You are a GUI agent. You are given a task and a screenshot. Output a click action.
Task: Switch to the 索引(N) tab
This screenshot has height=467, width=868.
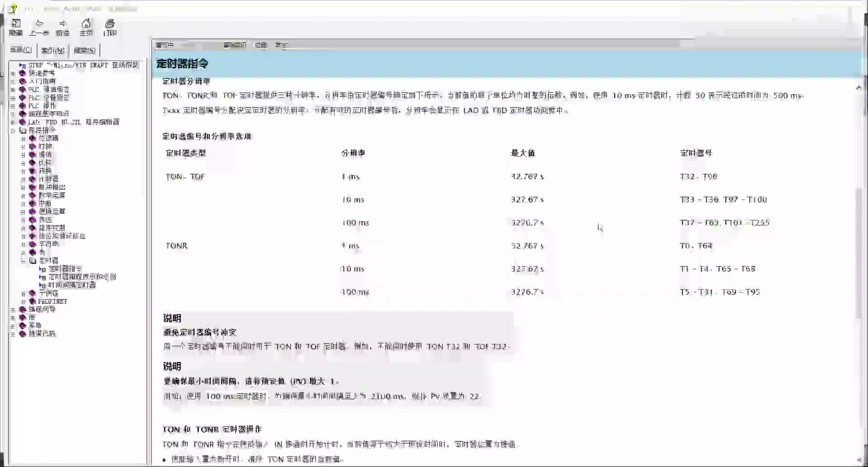click(x=52, y=50)
